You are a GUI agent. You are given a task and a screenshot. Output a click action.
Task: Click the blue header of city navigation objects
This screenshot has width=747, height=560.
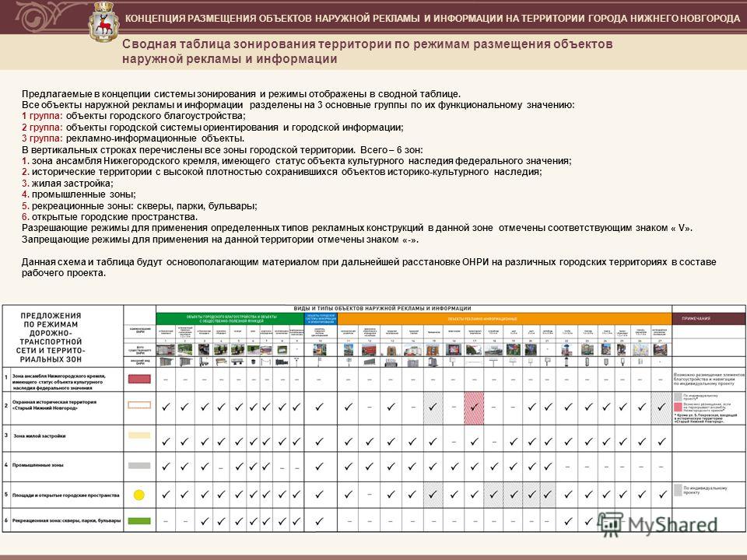321,319
